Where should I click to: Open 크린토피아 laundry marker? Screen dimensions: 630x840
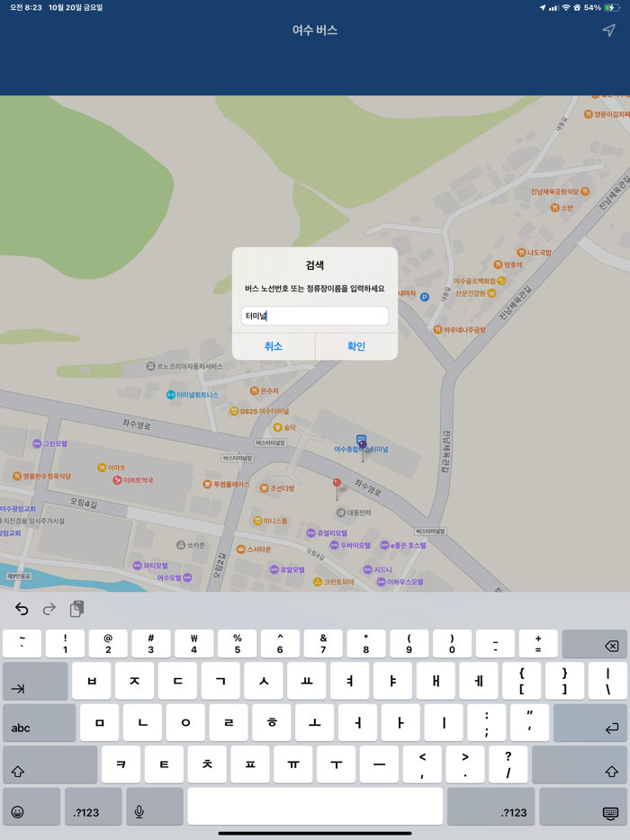pos(334,582)
